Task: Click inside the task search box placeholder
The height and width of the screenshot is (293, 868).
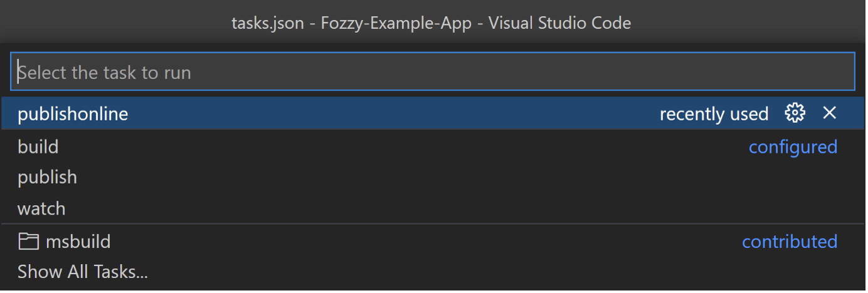Action: coord(104,73)
